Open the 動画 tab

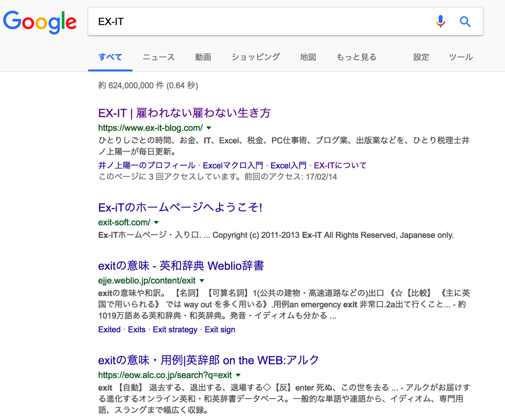[203, 57]
